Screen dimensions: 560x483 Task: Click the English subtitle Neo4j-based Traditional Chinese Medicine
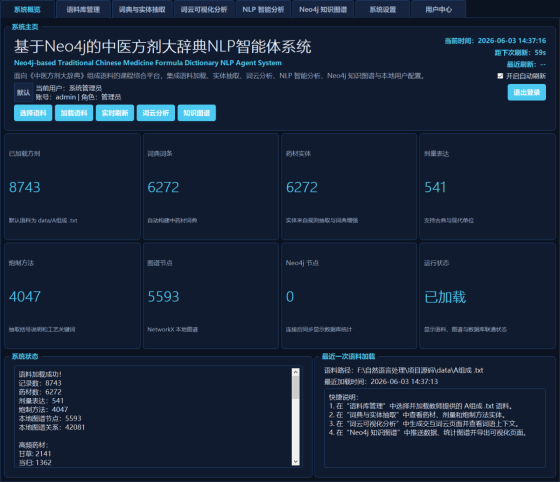[x=148, y=63]
